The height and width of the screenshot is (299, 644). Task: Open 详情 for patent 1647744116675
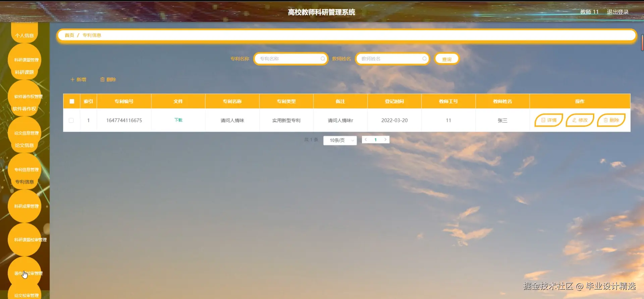549,120
